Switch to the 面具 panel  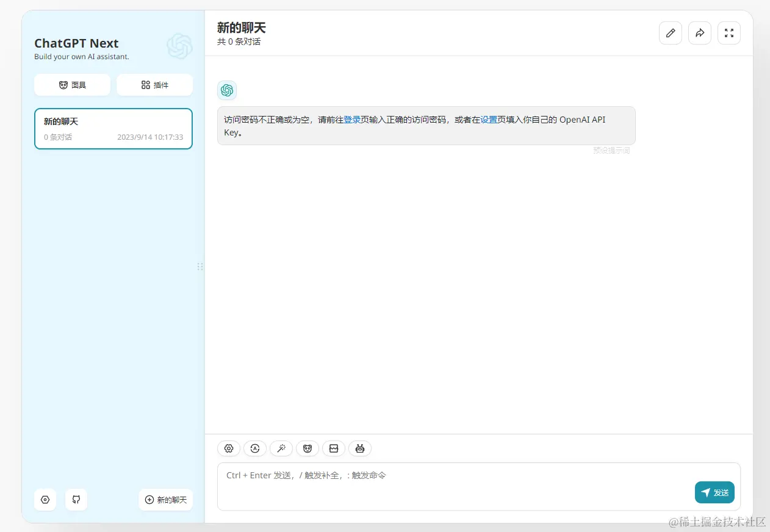click(72, 85)
